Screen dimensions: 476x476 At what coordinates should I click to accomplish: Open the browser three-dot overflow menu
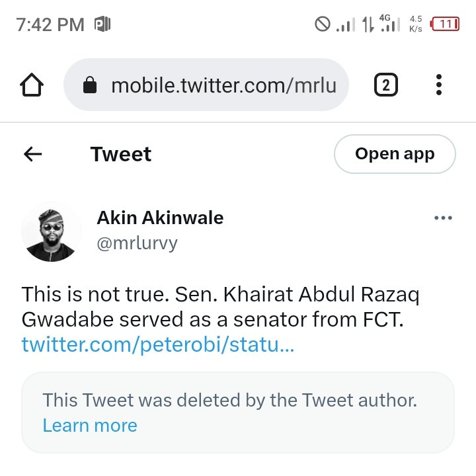pos(439,85)
